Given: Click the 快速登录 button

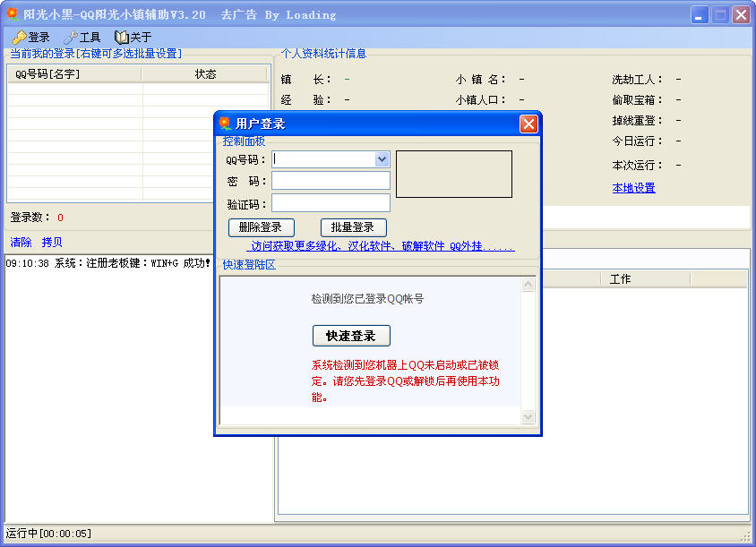Looking at the screenshot, I should click(x=351, y=336).
